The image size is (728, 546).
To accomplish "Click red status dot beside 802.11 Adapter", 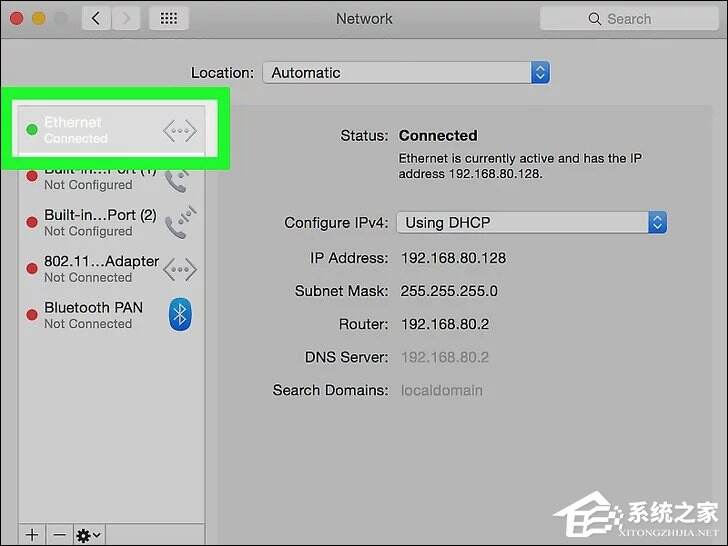I will pos(32,268).
